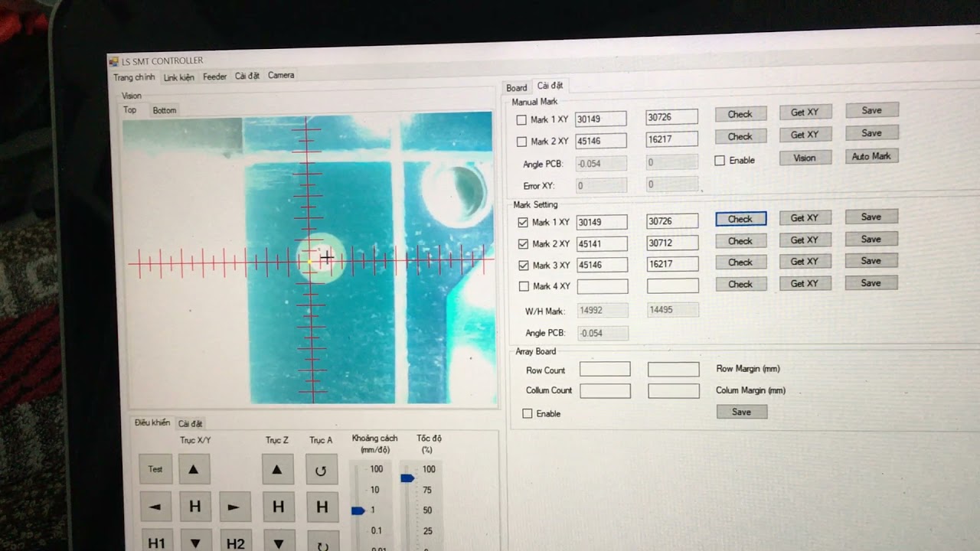This screenshot has width=980, height=551.
Task: Home the Z axis with H button
Action: 278,507
